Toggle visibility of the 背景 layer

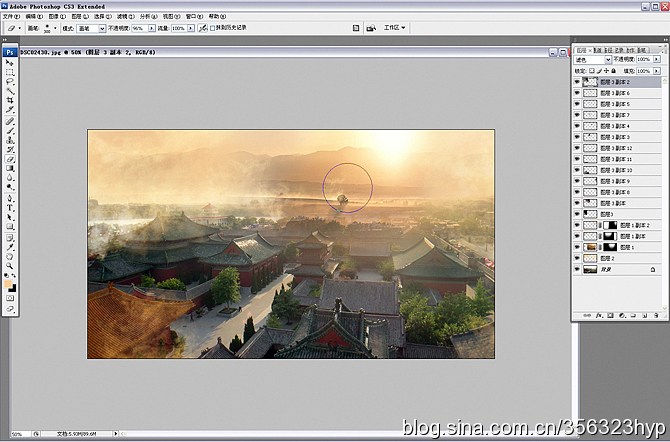[577, 269]
